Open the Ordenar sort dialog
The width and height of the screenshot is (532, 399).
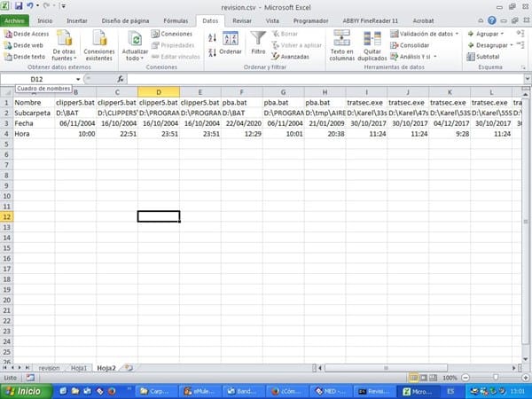231,43
